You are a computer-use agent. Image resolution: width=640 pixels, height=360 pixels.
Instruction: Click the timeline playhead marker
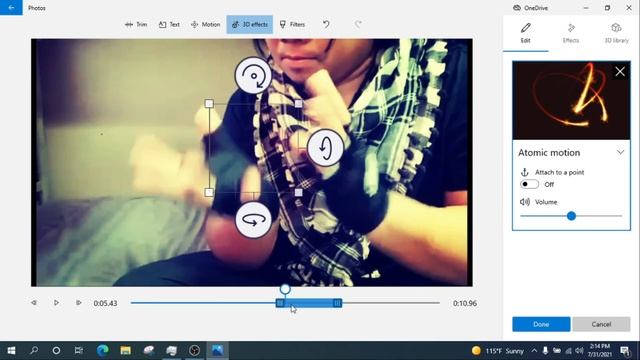(x=285, y=289)
